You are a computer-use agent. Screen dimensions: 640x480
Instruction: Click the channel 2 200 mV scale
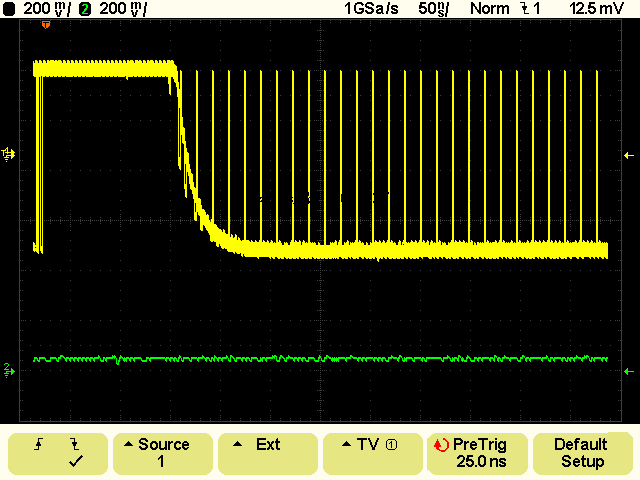point(123,9)
